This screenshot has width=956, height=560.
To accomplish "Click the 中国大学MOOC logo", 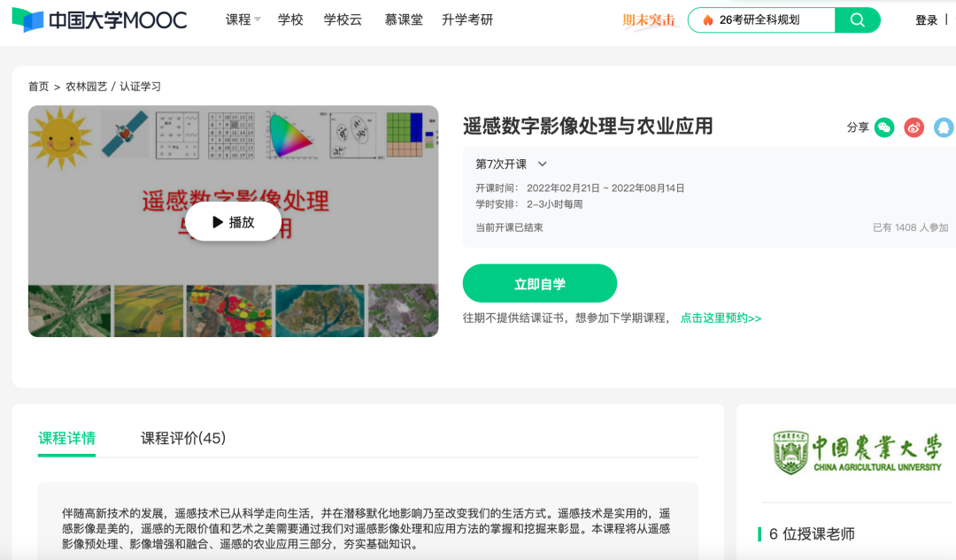I will click(99, 20).
